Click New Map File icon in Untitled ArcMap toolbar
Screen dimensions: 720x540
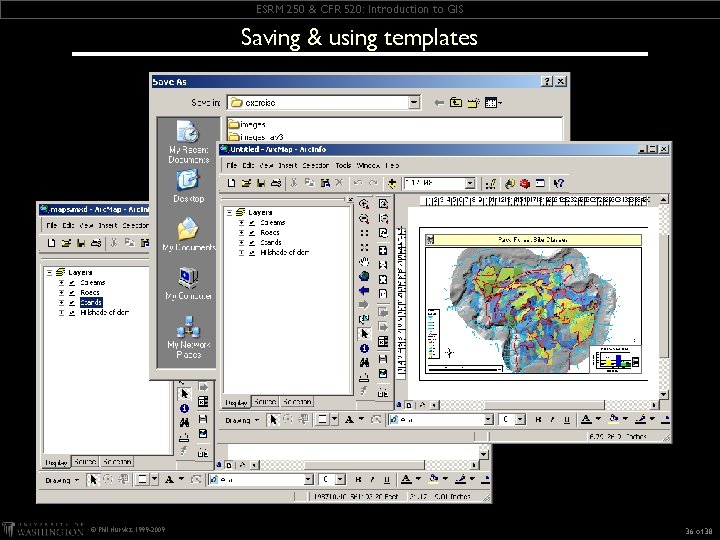(x=231, y=183)
